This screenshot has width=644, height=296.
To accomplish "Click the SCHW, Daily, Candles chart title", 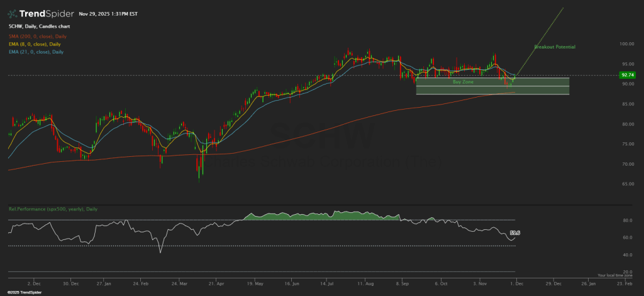I will (x=39, y=26).
